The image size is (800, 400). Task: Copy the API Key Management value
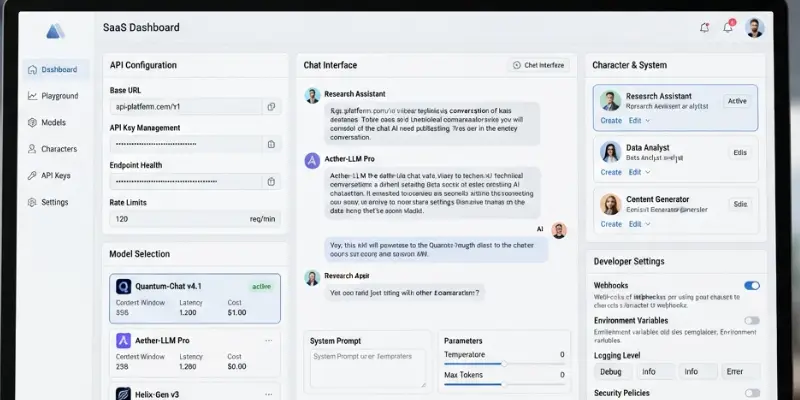tap(271, 144)
